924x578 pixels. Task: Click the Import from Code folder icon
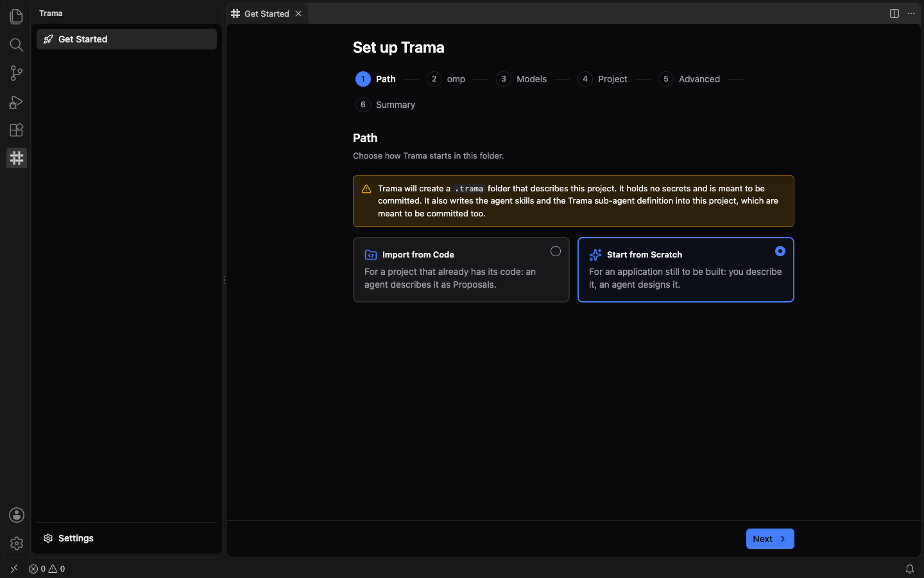click(371, 255)
